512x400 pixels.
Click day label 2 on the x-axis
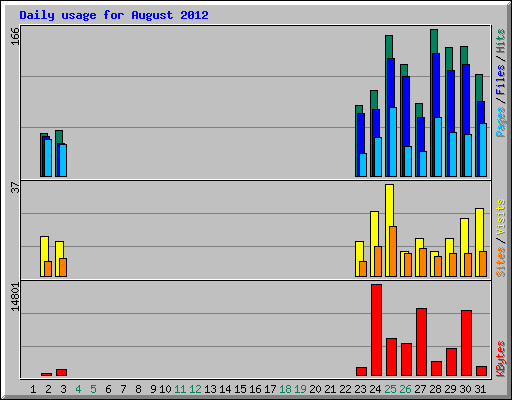48,389
